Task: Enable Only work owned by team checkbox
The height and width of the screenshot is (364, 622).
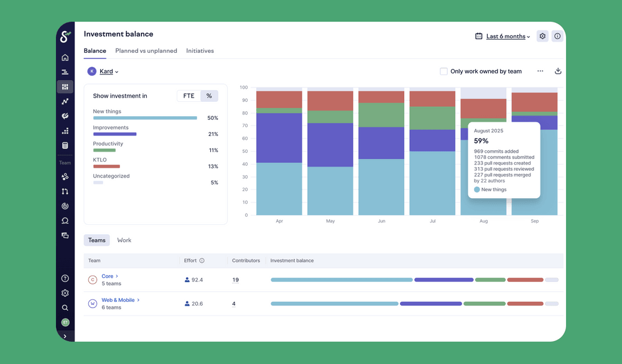Action: [x=444, y=71]
